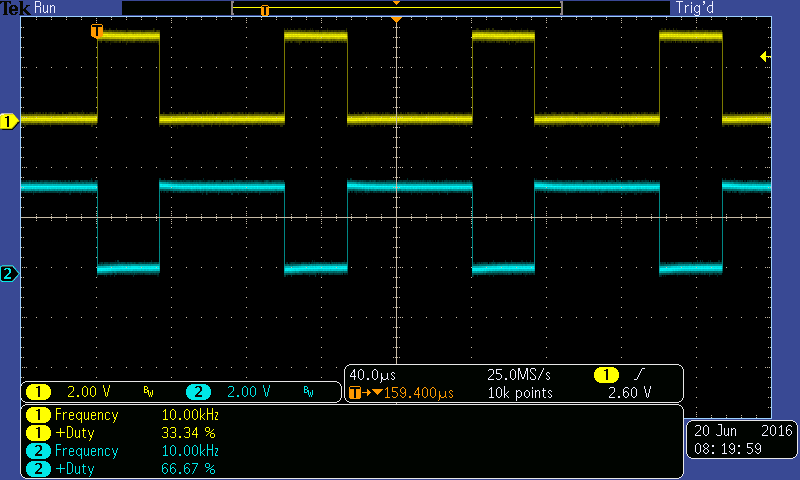The height and width of the screenshot is (480, 800).
Task: Click the channel 2 +Duty measurement badge
Action: click(x=38, y=469)
